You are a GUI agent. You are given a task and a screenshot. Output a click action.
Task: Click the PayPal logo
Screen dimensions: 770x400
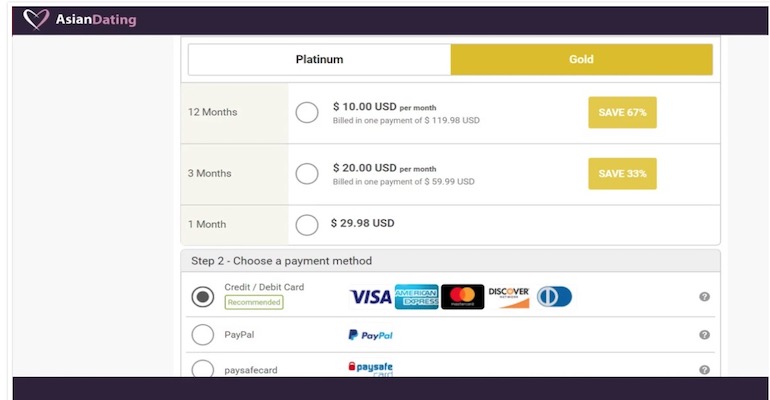[x=370, y=335]
